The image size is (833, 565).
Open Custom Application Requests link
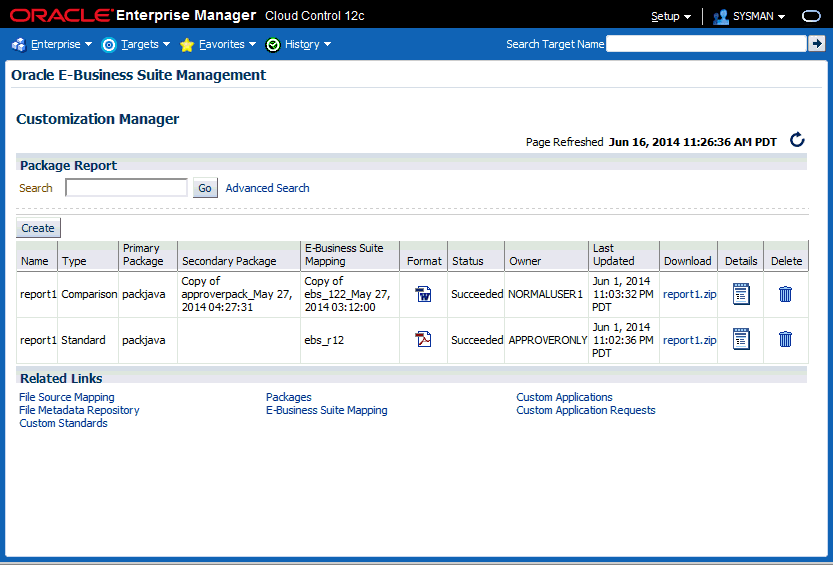(x=585, y=410)
